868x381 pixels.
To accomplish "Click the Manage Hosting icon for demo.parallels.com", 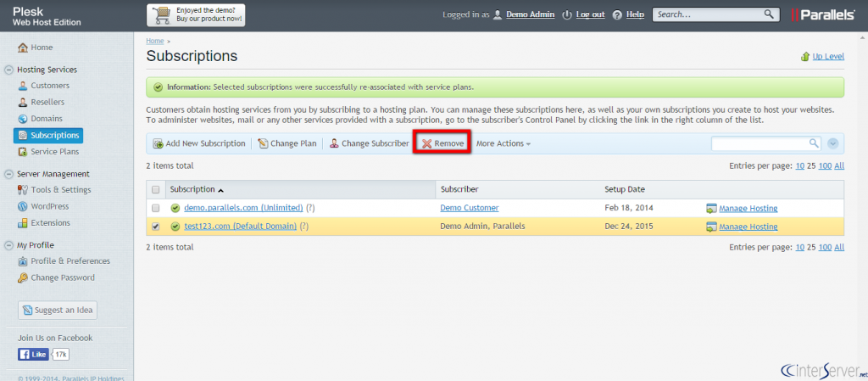I will coord(711,208).
